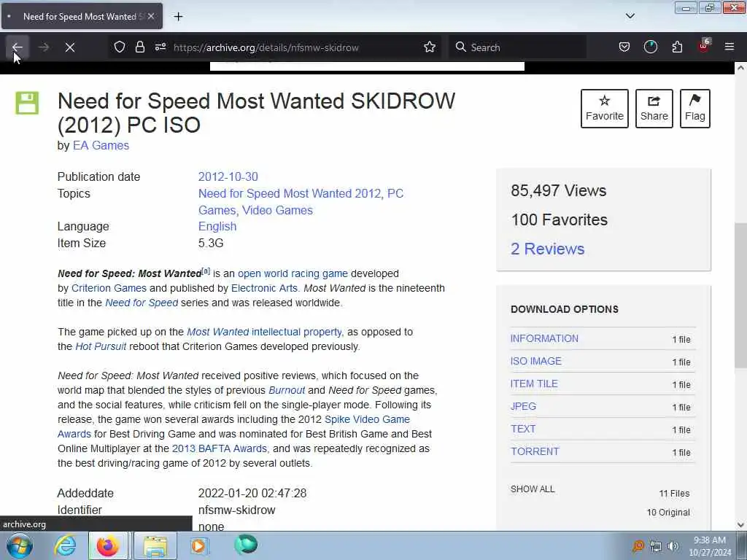
Task: Switch to Firefox in the taskbar
Action: pyautogui.click(x=108, y=545)
